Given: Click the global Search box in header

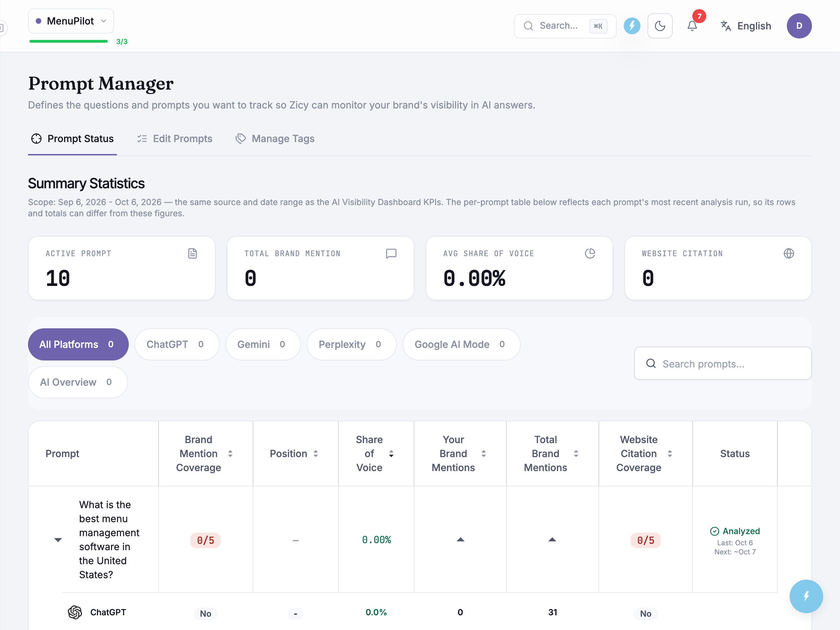Looking at the screenshot, I should tap(565, 26).
